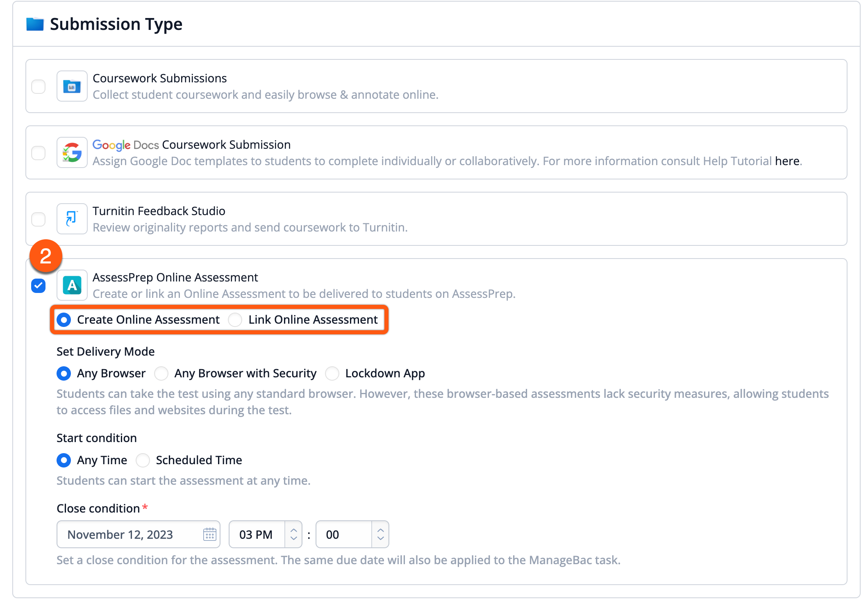The height and width of the screenshot is (599, 868).
Task: Open calendar picker icon in date field
Action: (209, 534)
